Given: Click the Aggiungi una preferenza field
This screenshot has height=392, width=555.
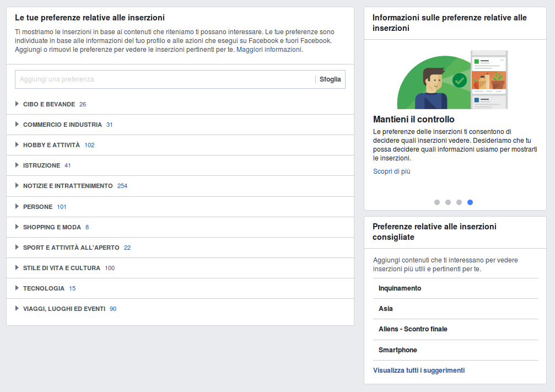Looking at the screenshot, I should pyautogui.click(x=165, y=79).
